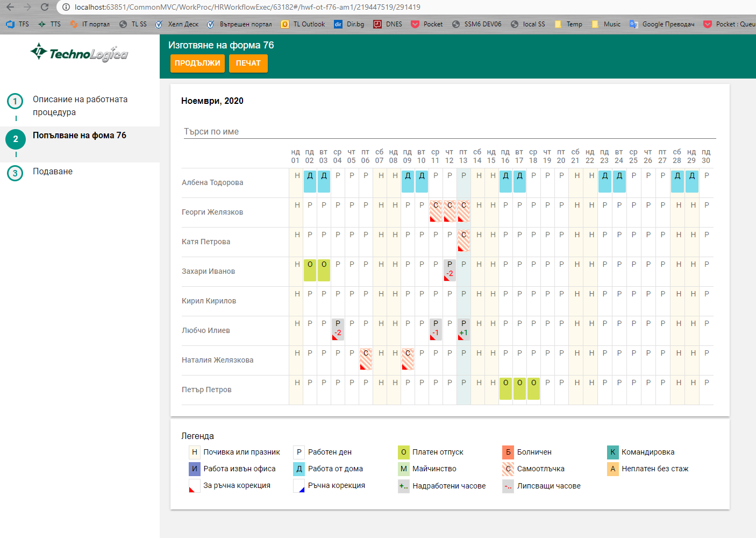756x538 pixels.
Task: Click Петър Петров's О cell on day 16
Action: (x=505, y=388)
